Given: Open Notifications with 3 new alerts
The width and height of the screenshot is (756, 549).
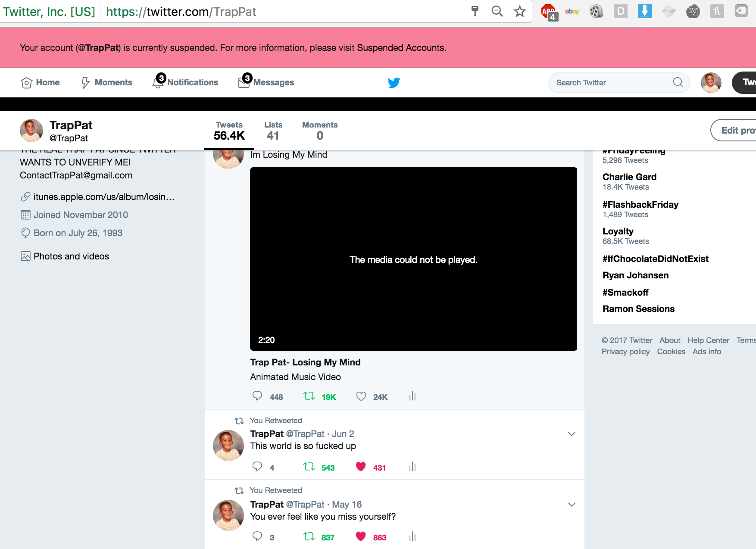Looking at the screenshot, I should click(185, 81).
